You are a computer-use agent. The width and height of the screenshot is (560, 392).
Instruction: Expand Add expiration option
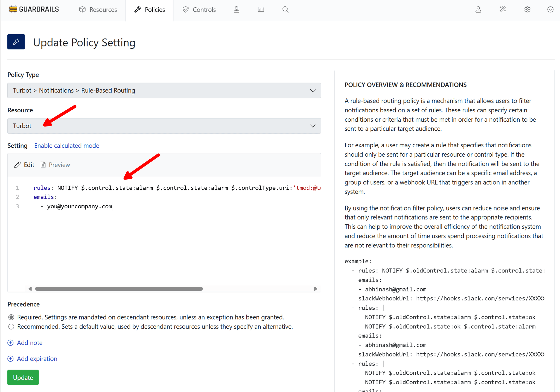[37, 359]
